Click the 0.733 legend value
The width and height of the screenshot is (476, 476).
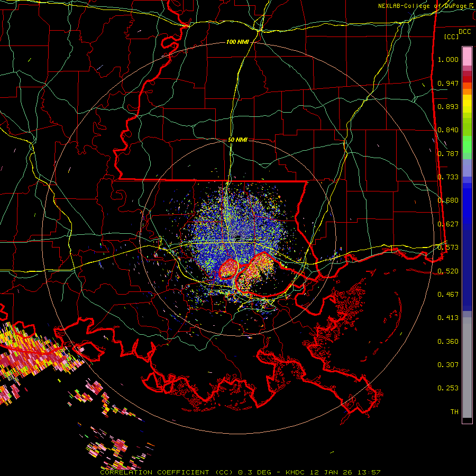coord(448,177)
